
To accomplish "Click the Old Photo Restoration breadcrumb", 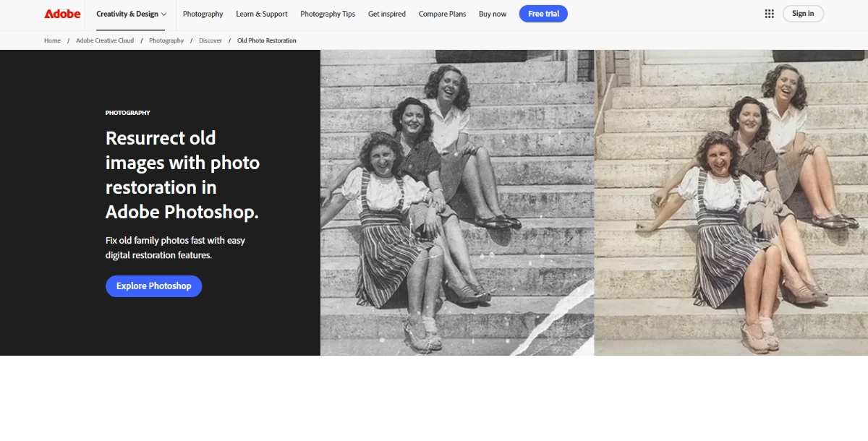I will pos(267,40).
